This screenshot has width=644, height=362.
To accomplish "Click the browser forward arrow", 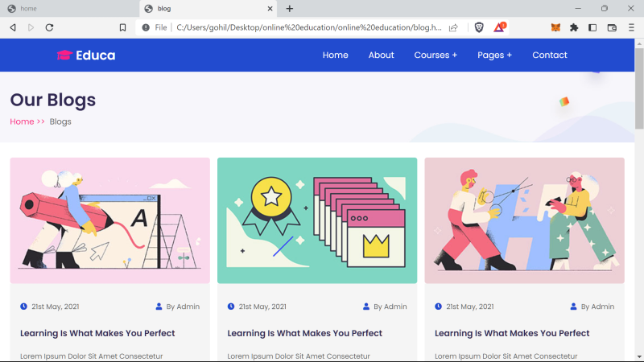I will 31,27.
